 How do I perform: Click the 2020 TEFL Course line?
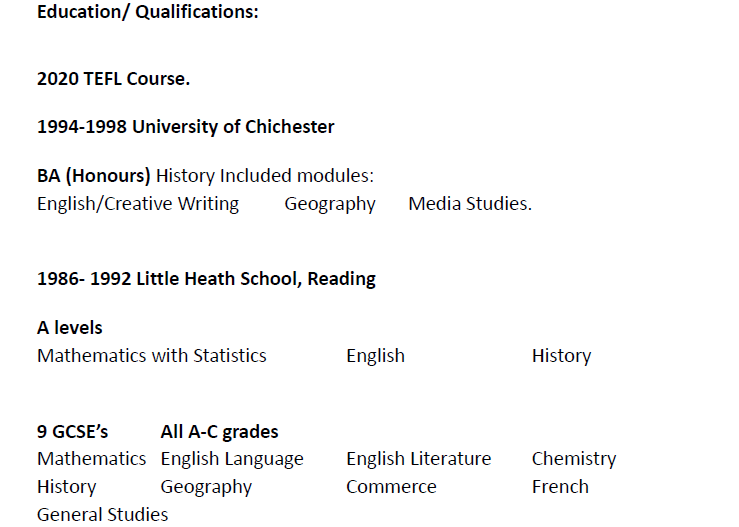[113, 79]
